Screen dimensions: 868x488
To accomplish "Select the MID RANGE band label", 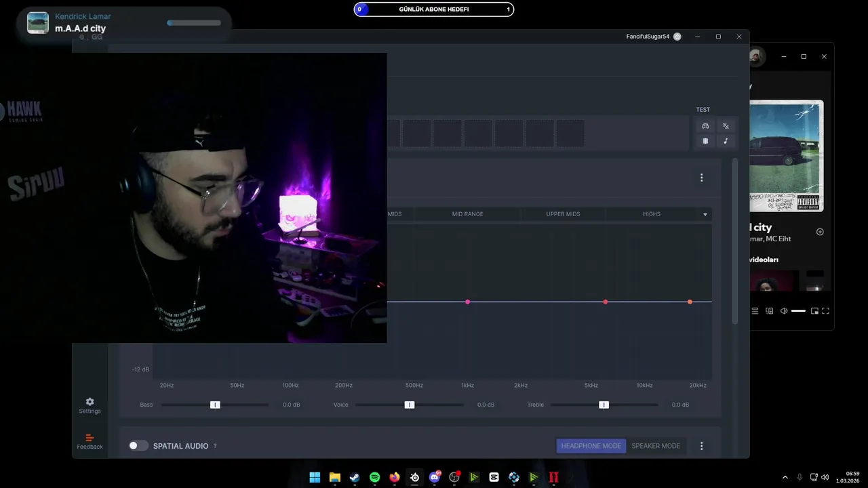I will 467,214.
